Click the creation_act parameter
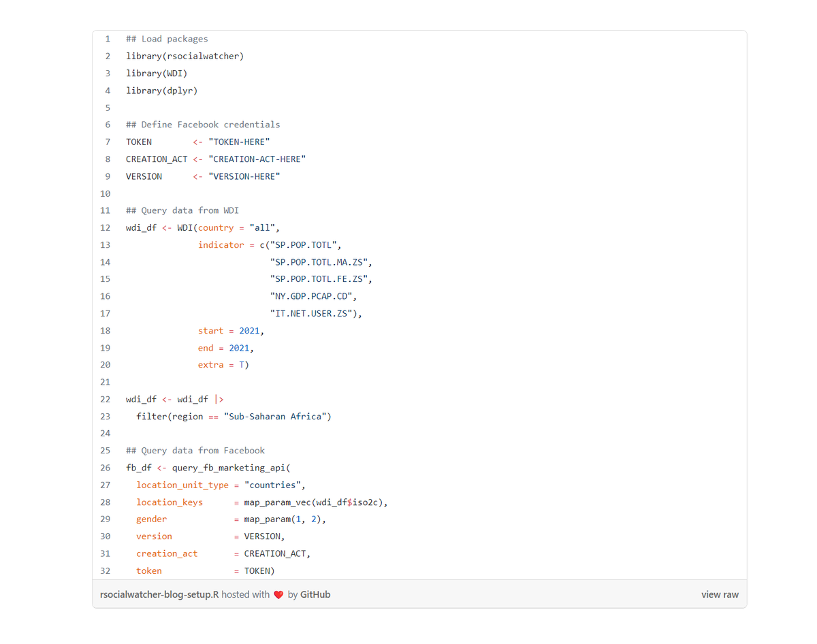 tap(167, 553)
